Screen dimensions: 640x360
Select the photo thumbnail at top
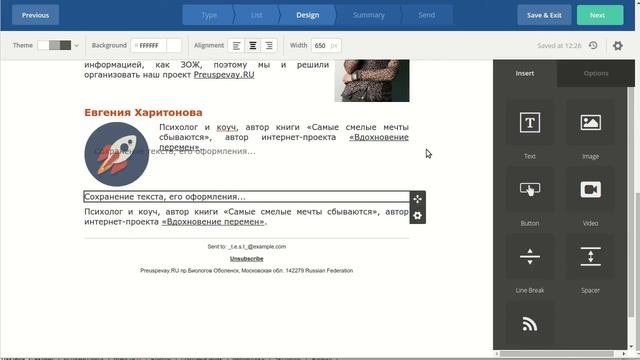[372, 81]
